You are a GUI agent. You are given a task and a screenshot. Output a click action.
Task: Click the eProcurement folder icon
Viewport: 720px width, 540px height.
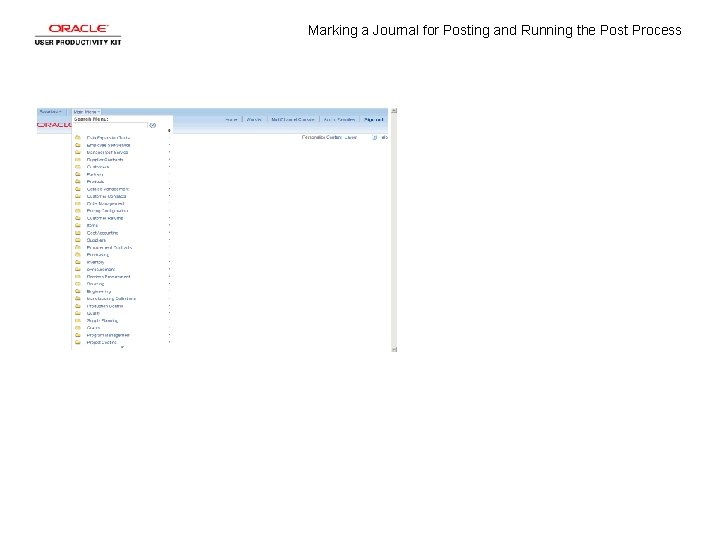[x=78, y=269]
